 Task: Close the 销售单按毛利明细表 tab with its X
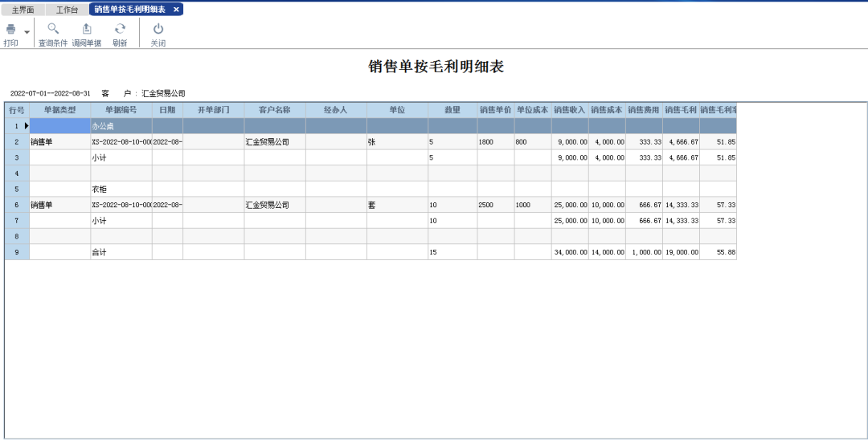(176, 10)
